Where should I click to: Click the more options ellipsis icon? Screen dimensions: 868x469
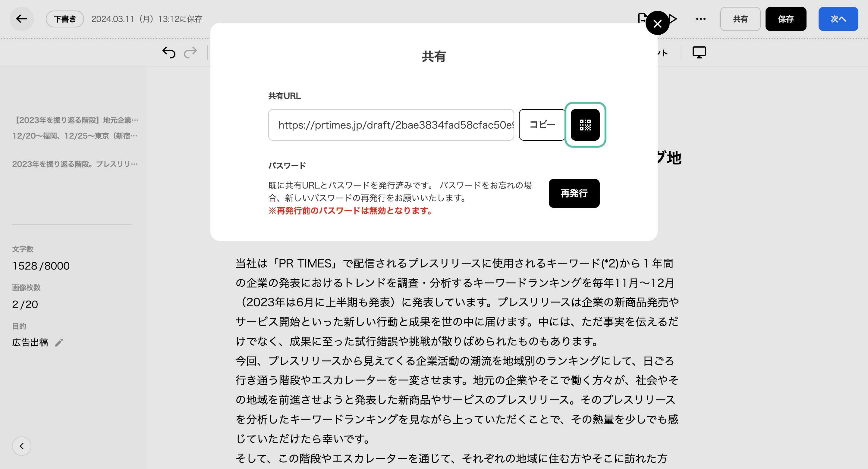701,18
